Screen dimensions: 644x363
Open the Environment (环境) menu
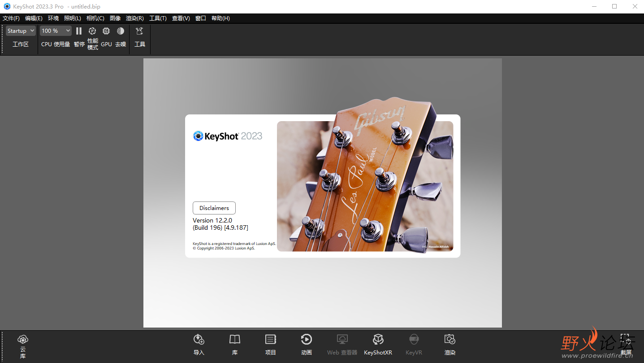(x=53, y=18)
